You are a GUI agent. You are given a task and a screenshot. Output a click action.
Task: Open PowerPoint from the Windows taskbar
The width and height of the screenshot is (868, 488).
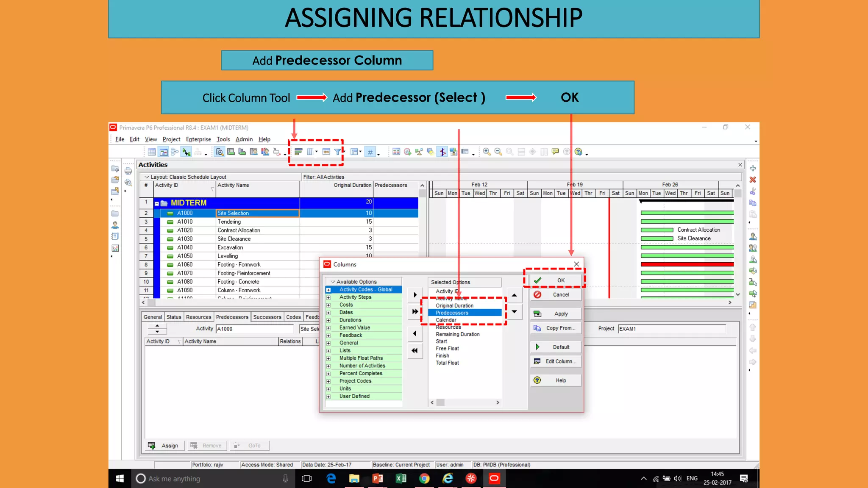377,479
